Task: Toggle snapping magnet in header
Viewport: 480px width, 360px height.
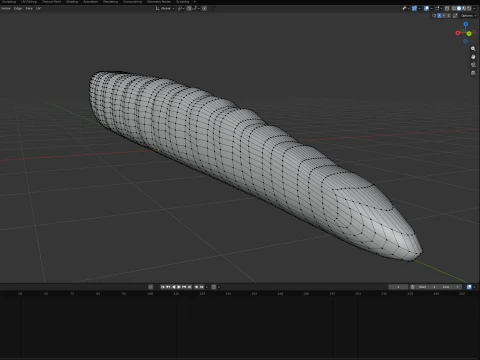Action: tap(189, 8)
